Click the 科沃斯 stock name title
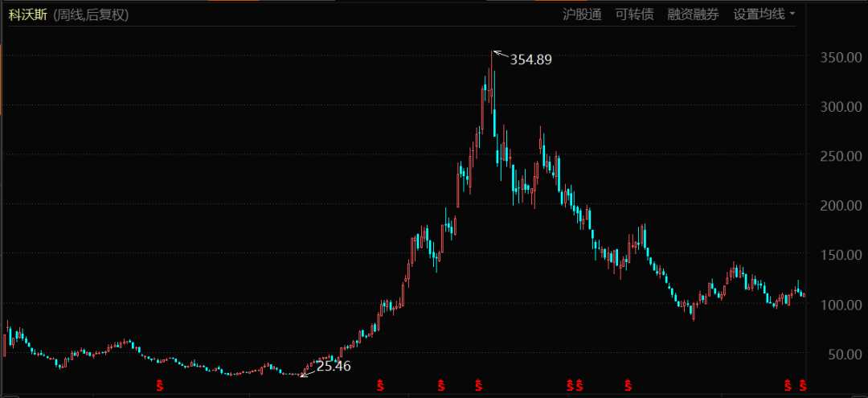This screenshot has height=398, width=868. click(27, 14)
